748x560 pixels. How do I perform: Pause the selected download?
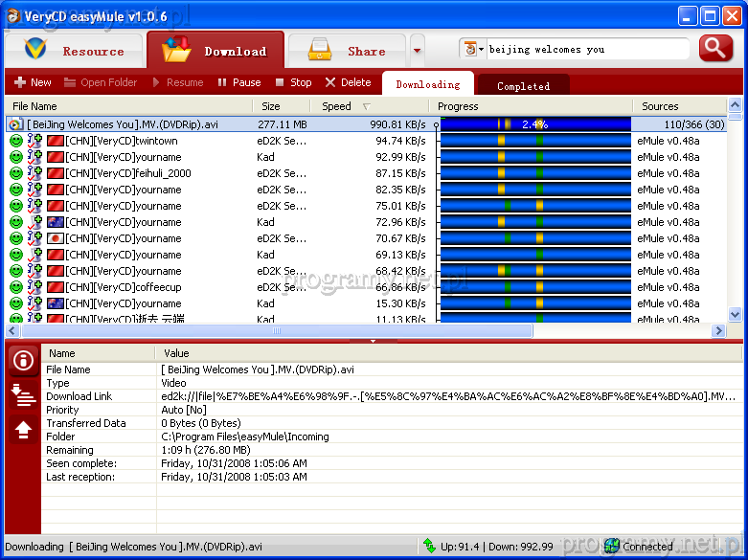(x=238, y=82)
